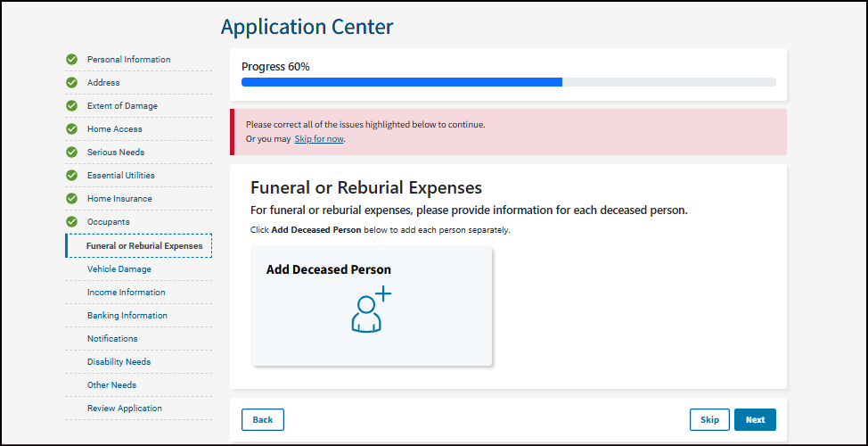Click green checkmark beside Essential Utilities

point(72,176)
